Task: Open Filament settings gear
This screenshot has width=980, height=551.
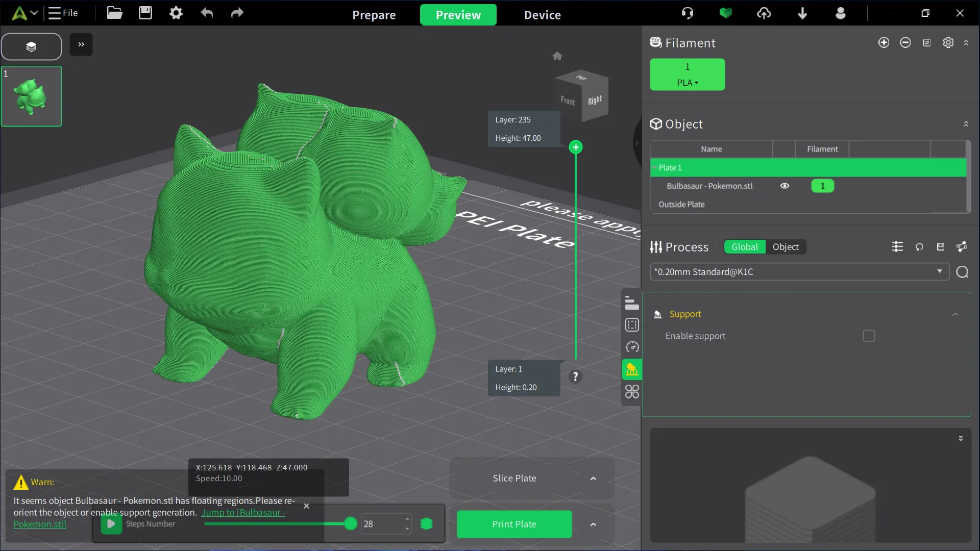Action: [x=948, y=43]
